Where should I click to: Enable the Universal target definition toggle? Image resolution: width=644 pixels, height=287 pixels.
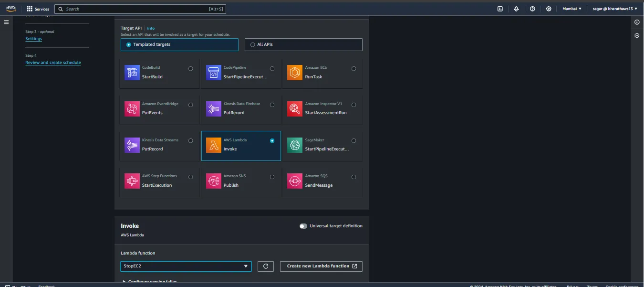coord(303,226)
